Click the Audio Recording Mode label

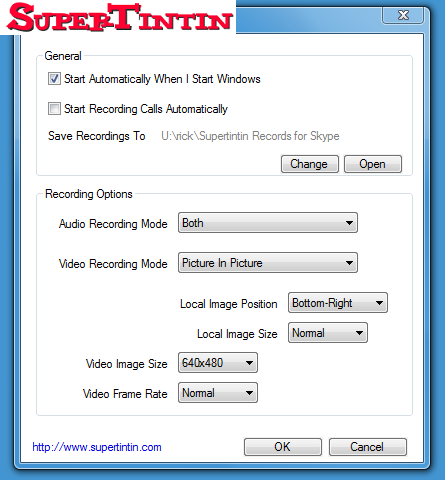pyautogui.click(x=113, y=224)
